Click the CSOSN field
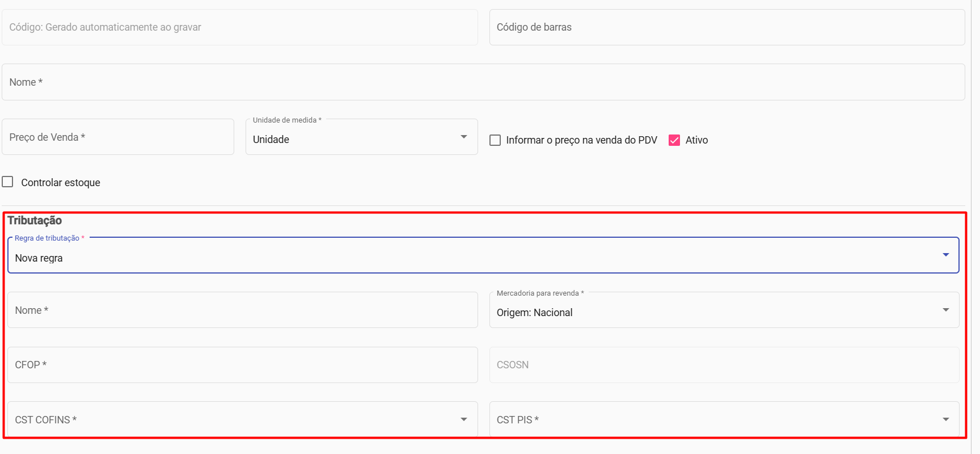This screenshot has width=980, height=454. [724, 365]
